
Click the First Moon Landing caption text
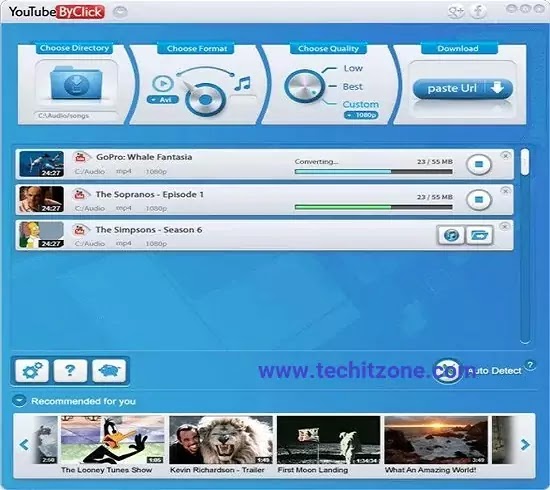coord(313,470)
